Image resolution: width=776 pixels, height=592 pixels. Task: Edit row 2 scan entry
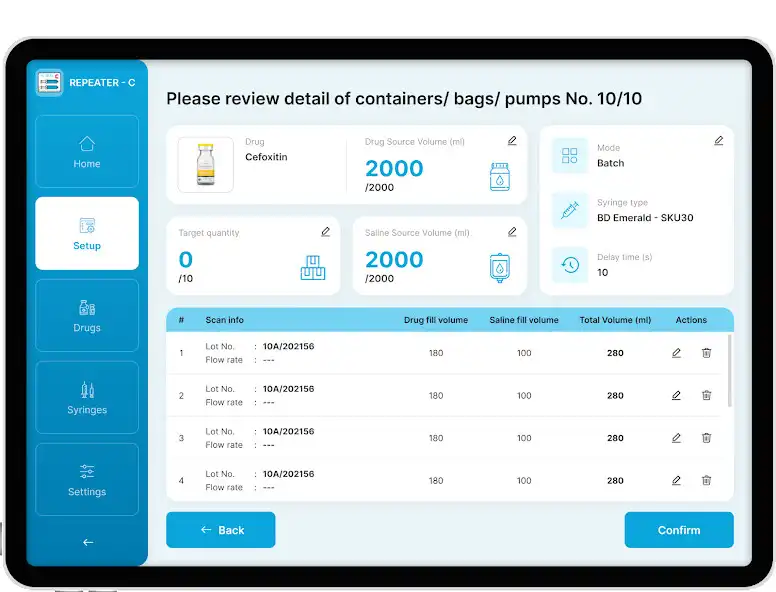pos(676,396)
